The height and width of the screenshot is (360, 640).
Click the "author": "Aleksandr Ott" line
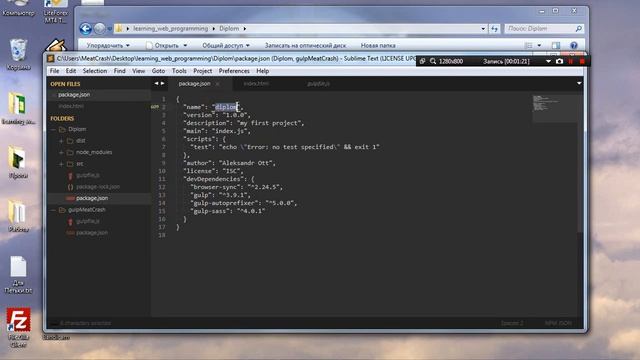coord(229,163)
